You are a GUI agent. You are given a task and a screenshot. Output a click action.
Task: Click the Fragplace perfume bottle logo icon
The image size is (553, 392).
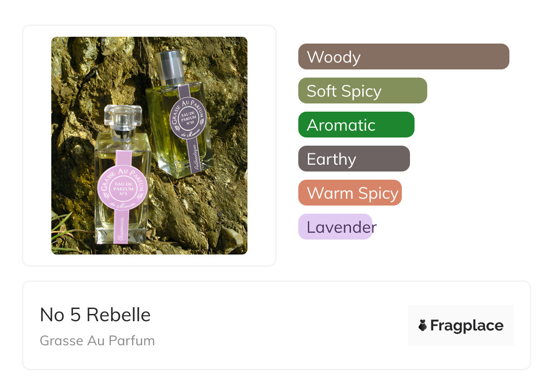(x=423, y=325)
